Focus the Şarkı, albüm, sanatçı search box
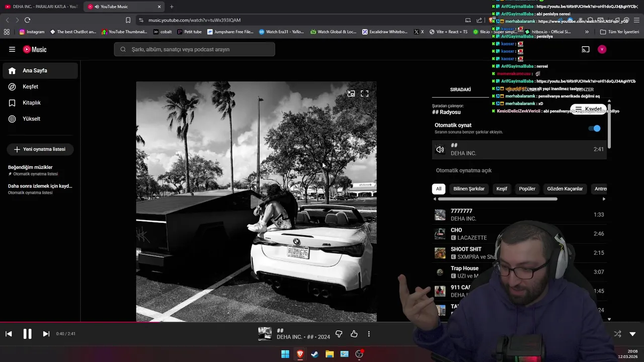This screenshot has height=362, width=644. (x=194, y=49)
